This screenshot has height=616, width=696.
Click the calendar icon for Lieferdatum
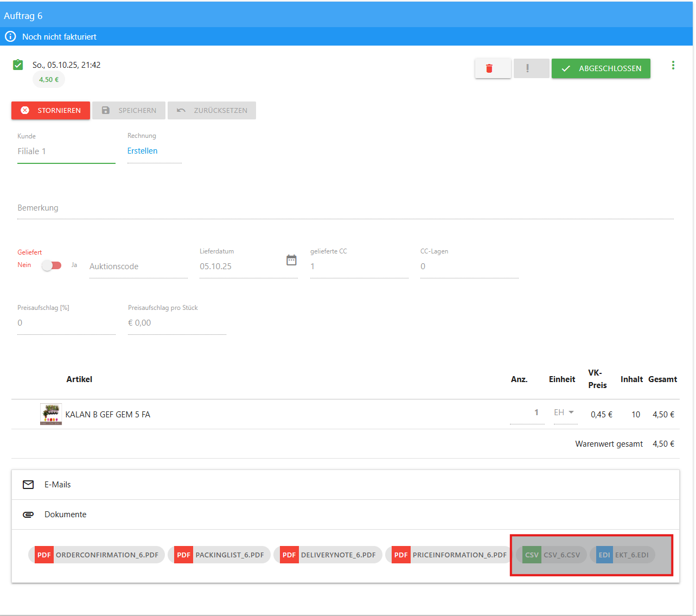(291, 261)
